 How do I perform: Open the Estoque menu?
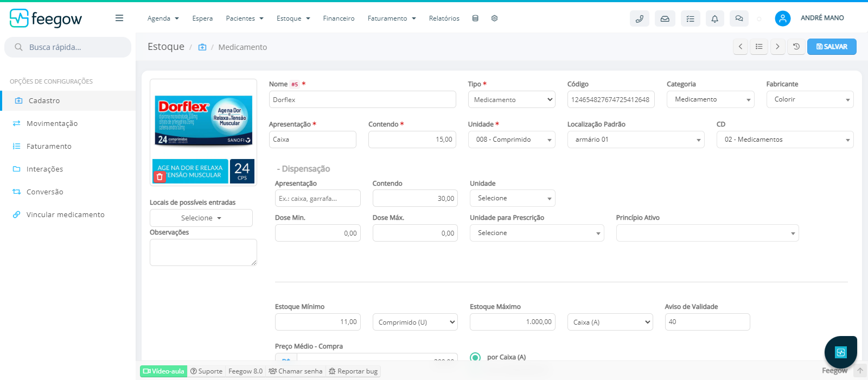tap(293, 18)
